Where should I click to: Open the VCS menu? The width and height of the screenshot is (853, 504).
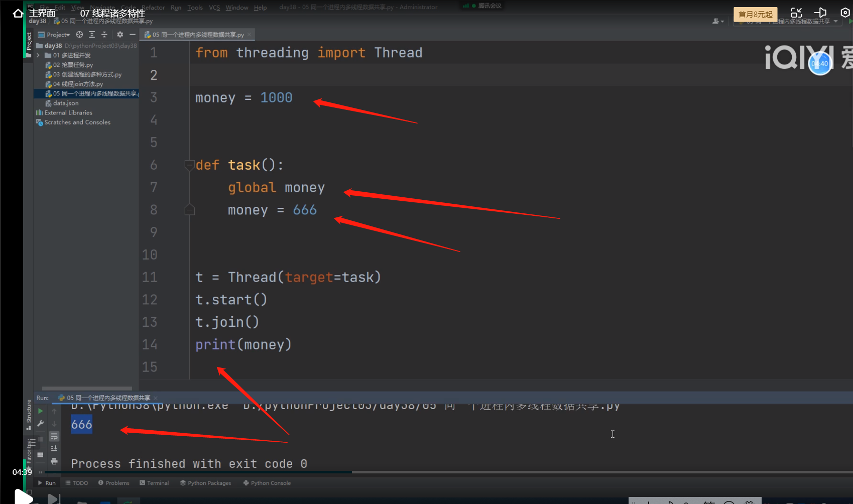point(214,8)
